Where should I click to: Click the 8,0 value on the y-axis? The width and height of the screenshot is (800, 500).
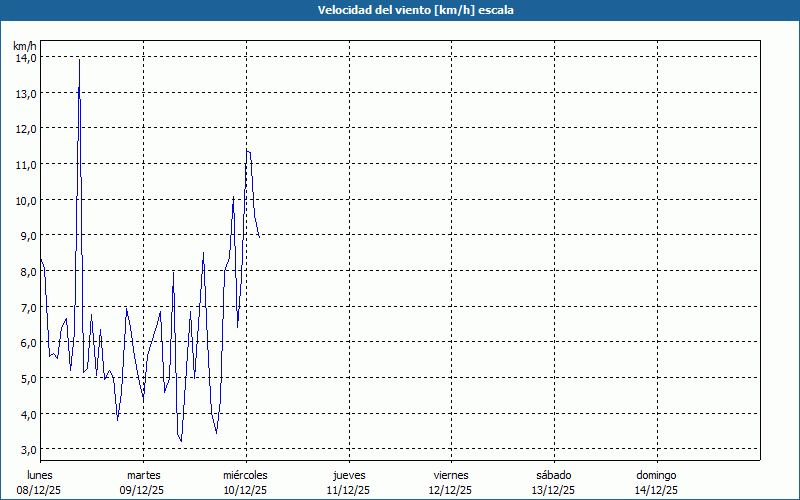(28, 271)
